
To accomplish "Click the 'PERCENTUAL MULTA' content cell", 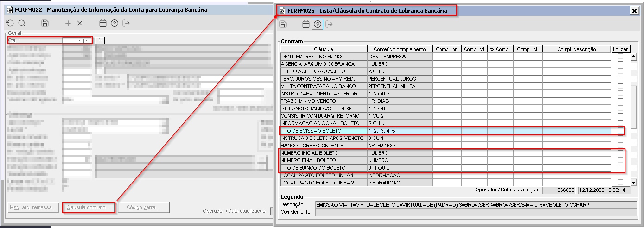I will click(x=400, y=86).
